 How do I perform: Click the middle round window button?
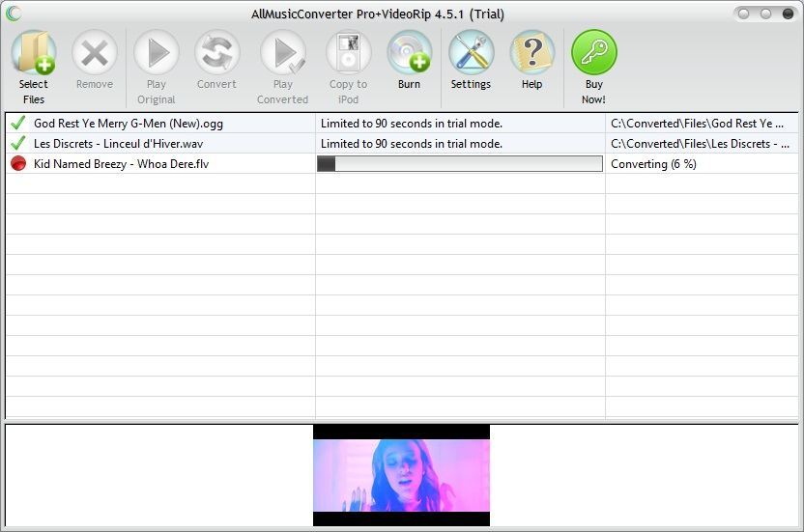765,14
